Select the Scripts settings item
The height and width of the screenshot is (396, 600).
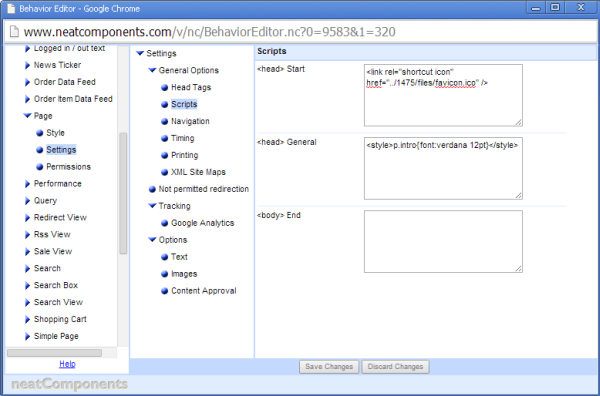pyautogui.click(x=184, y=104)
